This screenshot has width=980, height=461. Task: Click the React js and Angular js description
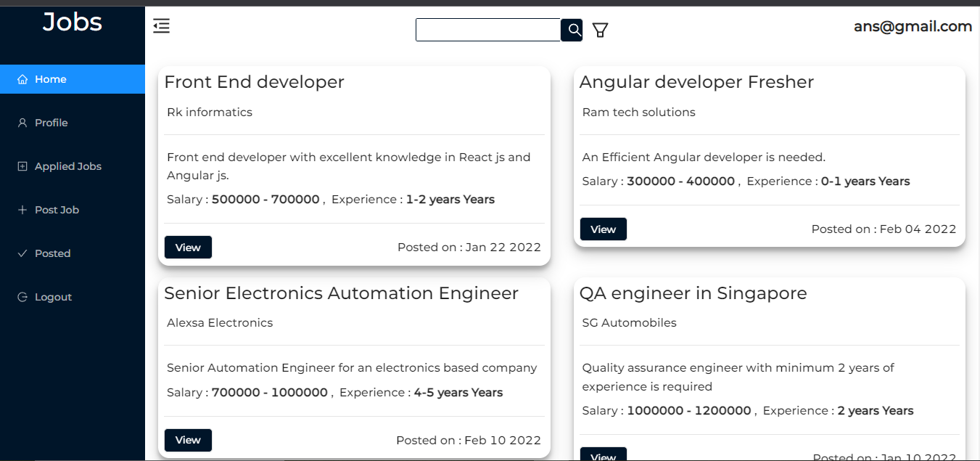(x=349, y=166)
